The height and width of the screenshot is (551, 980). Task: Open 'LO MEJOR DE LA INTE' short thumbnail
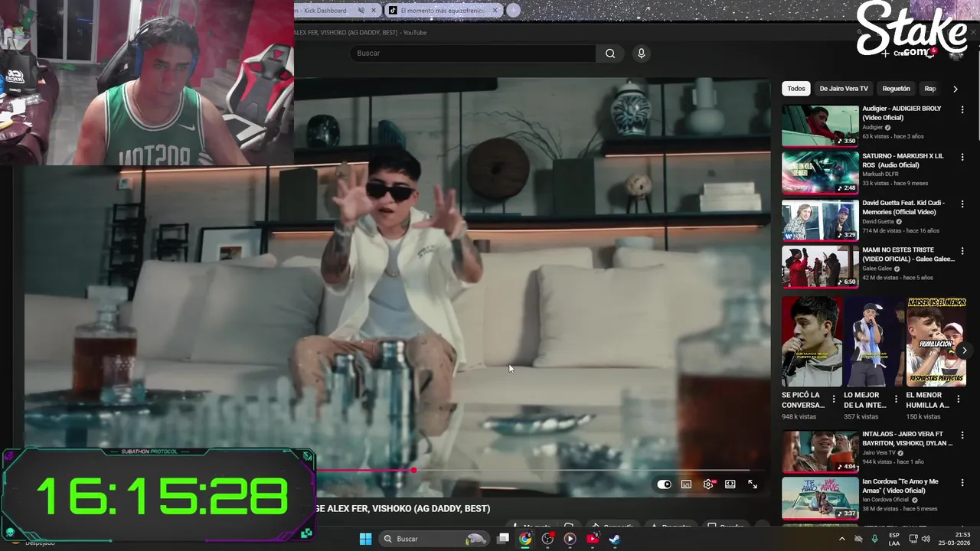[x=874, y=341]
